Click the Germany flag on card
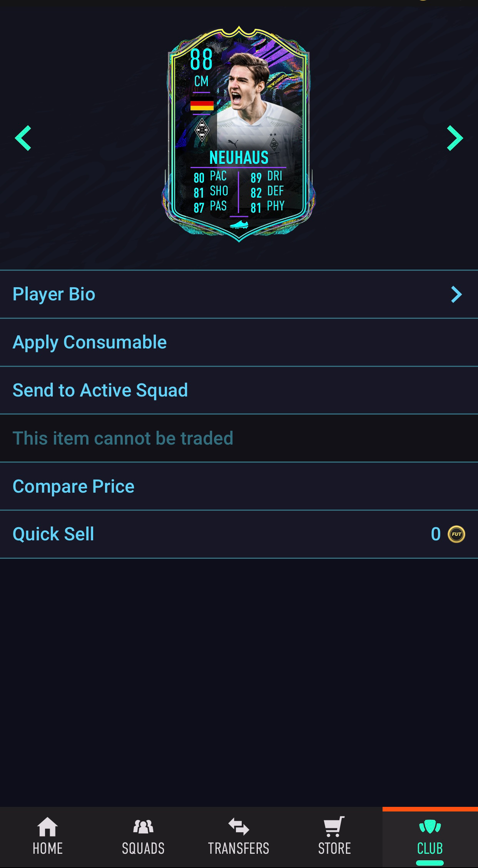This screenshot has height=868, width=478. click(x=202, y=106)
